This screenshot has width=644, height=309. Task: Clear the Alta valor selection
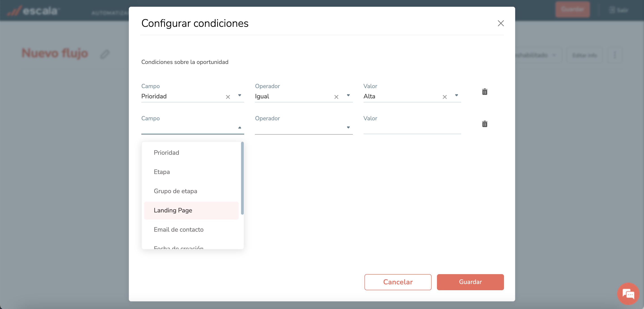(445, 97)
